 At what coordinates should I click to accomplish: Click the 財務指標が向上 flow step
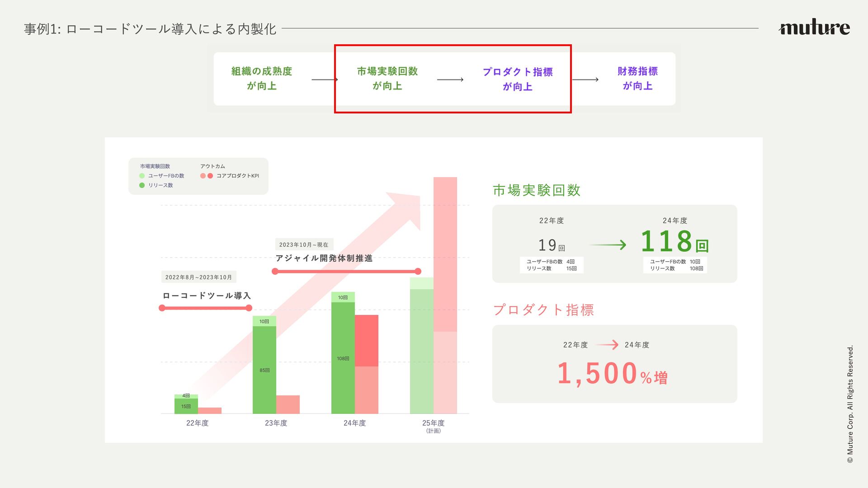click(637, 79)
